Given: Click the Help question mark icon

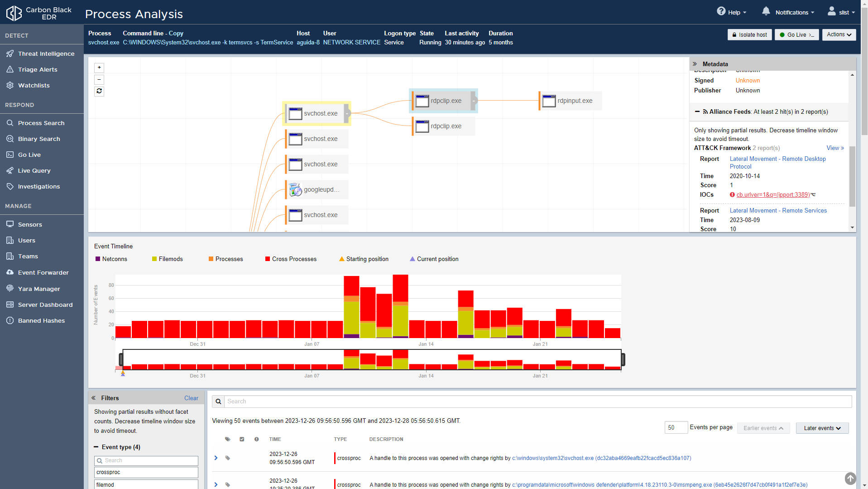Looking at the screenshot, I should pos(721,11).
